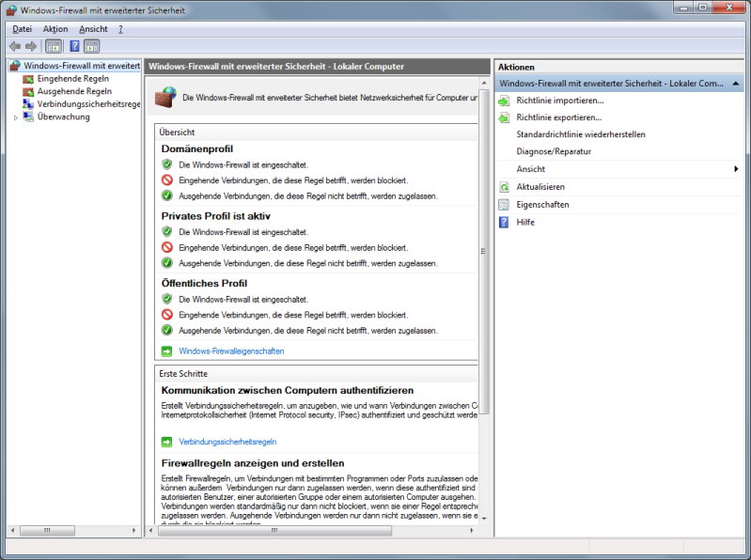Open the Windows-Firewalleigenschaften link
This screenshot has width=751, height=560.
point(231,351)
